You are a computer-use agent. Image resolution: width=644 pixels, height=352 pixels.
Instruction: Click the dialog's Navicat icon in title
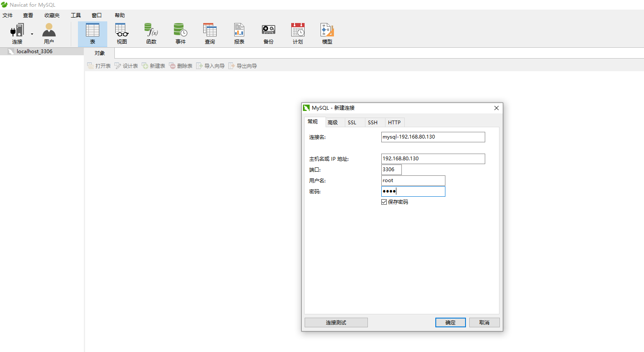(x=306, y=108)
